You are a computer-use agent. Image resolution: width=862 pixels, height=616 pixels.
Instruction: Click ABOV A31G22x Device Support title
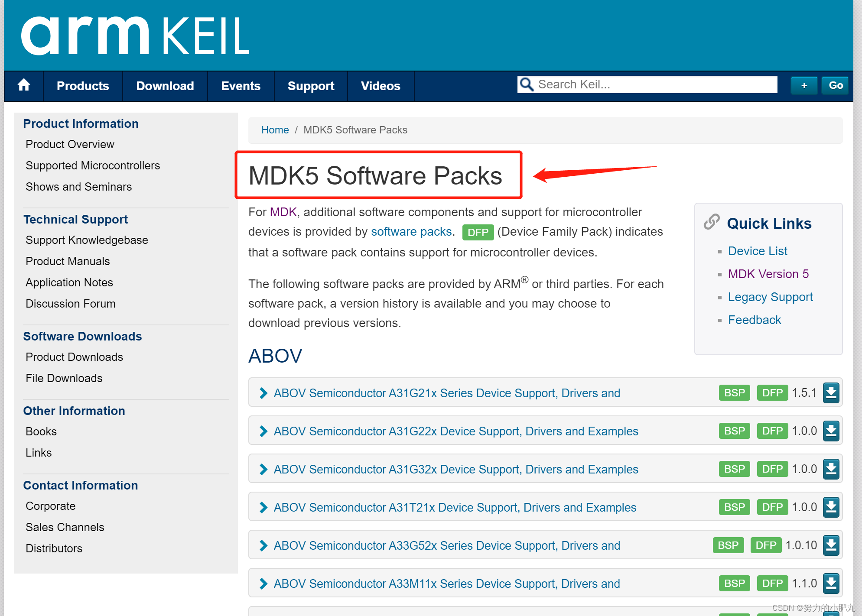tap(456, 431)
